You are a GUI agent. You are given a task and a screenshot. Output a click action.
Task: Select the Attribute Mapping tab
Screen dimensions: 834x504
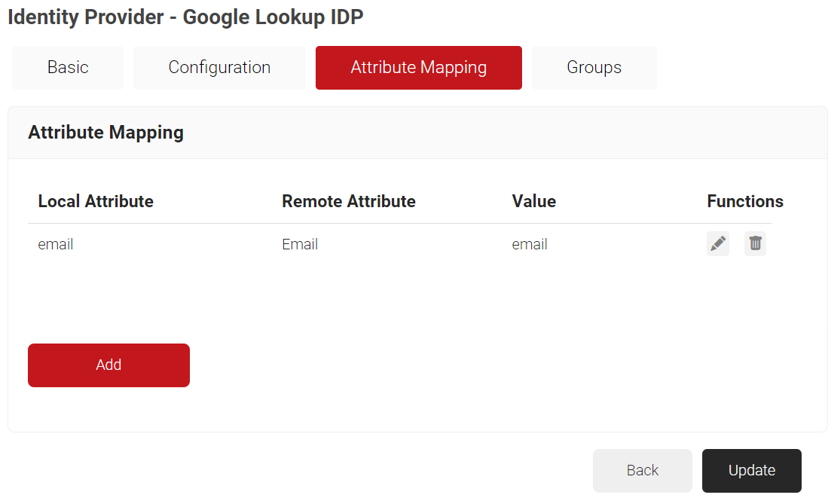418,68
